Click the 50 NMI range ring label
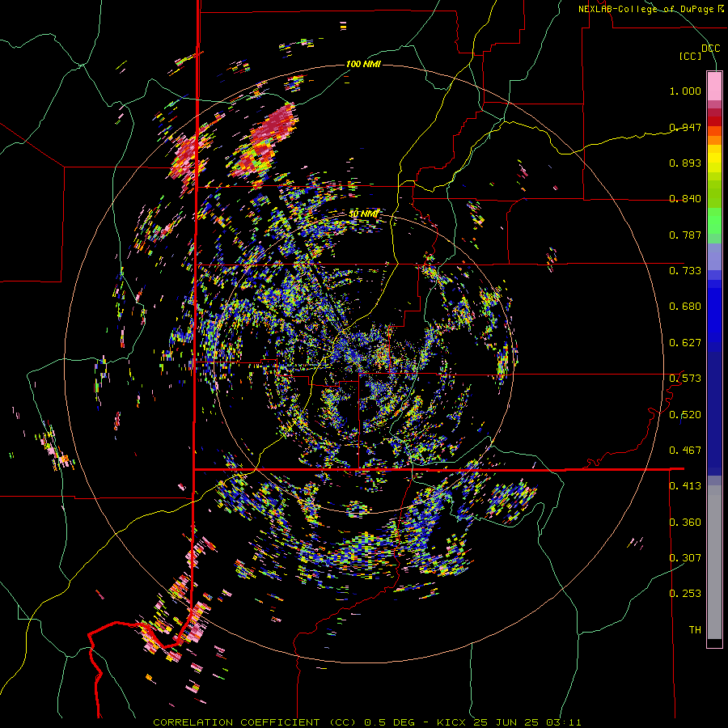 tap(363, 214)
